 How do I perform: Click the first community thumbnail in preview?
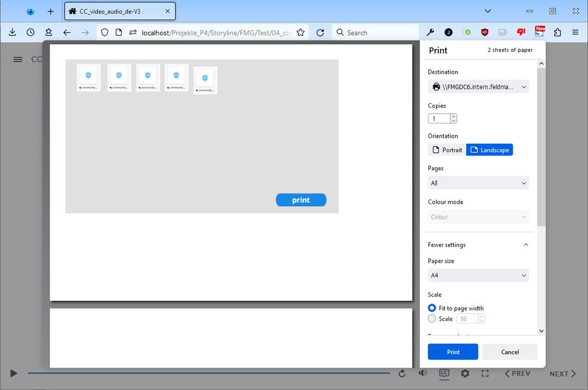(88, 78)
